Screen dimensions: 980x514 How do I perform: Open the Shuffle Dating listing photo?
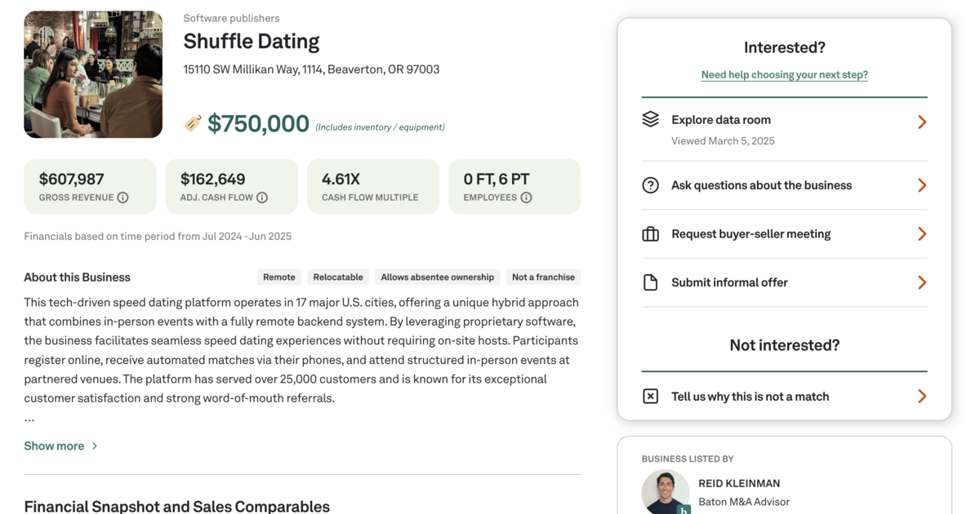coord(93,74)
